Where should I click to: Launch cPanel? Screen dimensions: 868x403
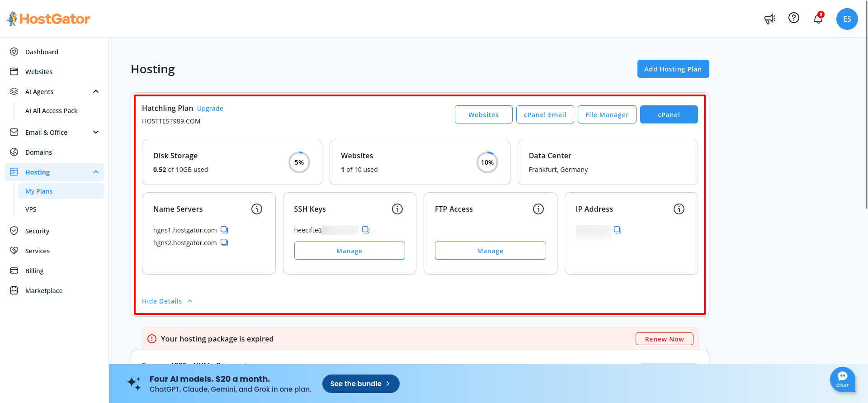coord(669,114)
